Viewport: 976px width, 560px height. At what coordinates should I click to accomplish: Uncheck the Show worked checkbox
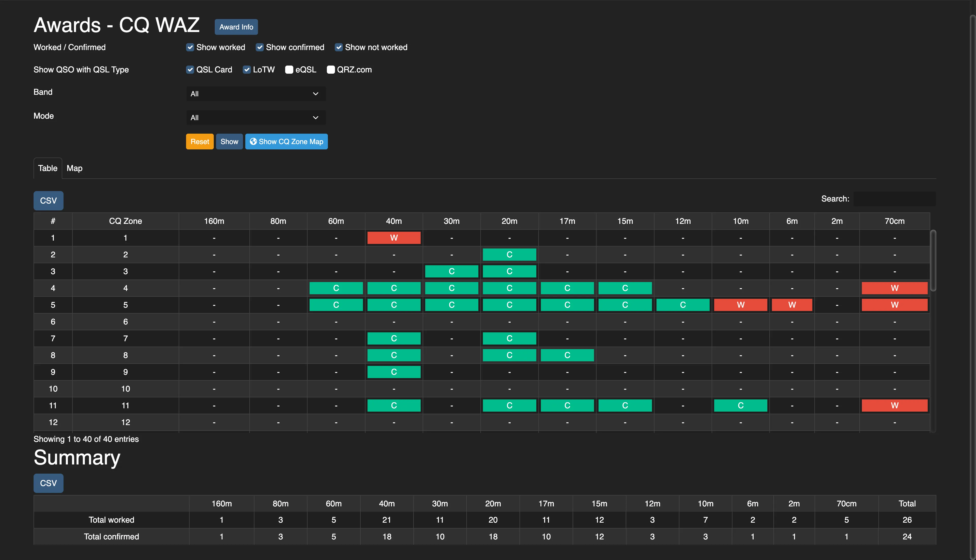[x=190, y=47]
